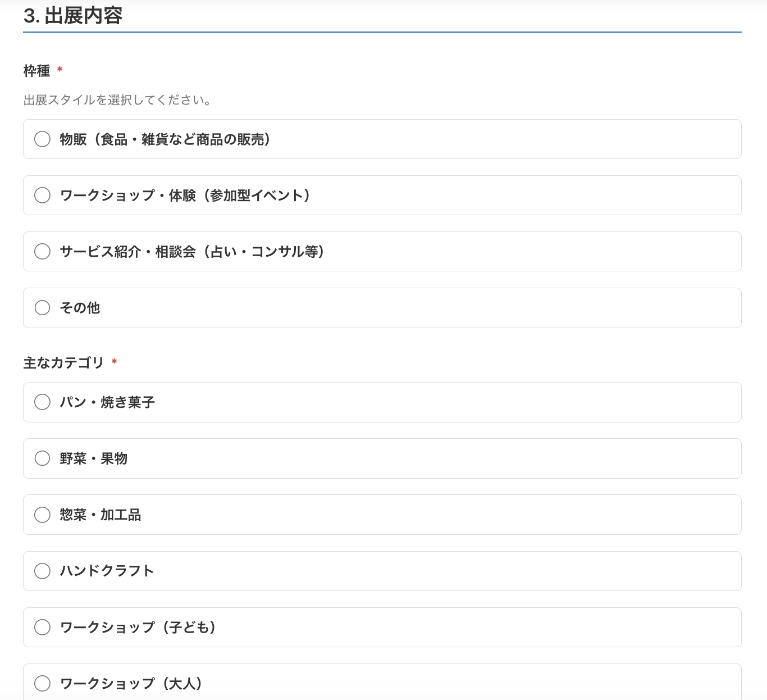Choose 野菜・果物 radio button
This screenshot has width=767, height=700.
(42, 458)
